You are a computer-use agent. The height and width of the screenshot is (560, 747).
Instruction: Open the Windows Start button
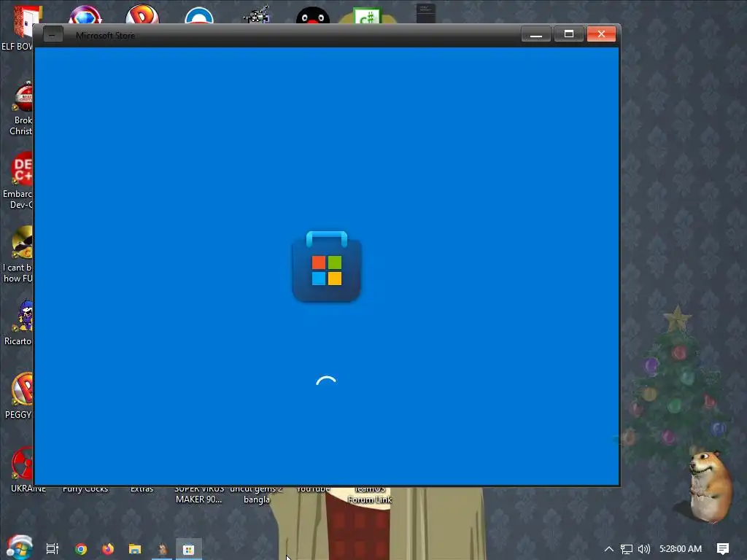[x=19, y=548]
